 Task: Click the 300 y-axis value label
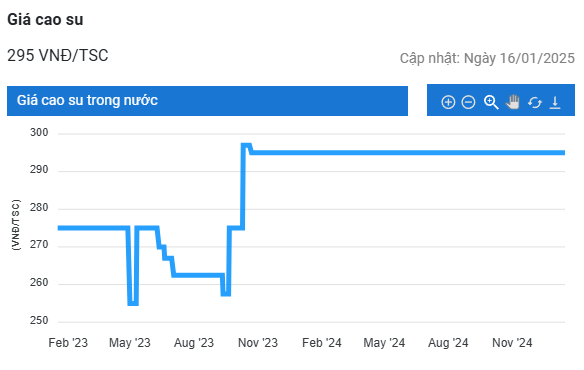(x=39, y=132)
